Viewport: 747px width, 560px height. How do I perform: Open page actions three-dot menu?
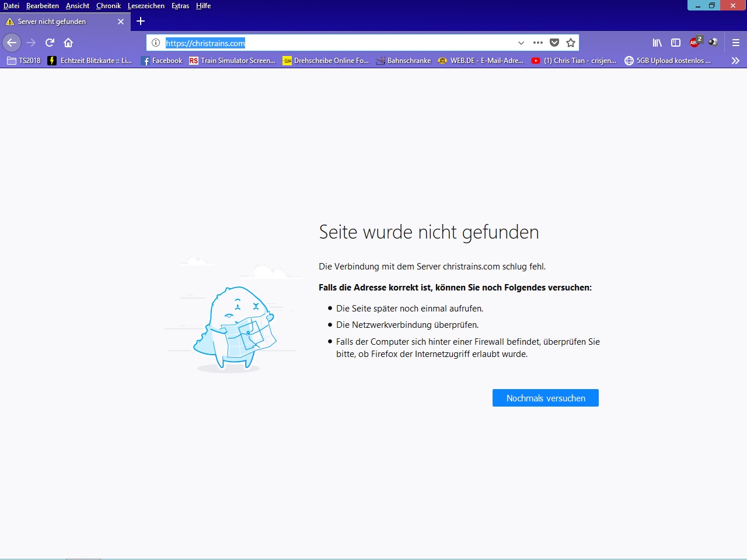(x=538, y=43)
